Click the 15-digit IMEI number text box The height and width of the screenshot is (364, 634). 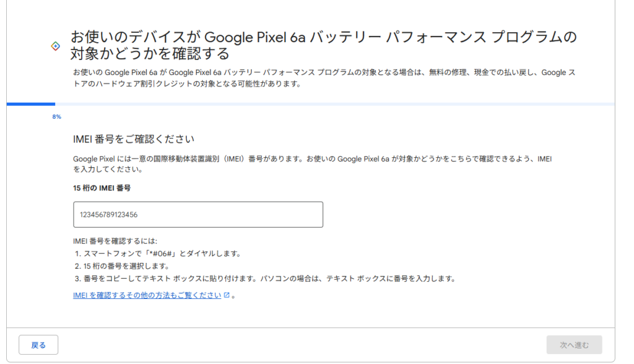point(198,214)
